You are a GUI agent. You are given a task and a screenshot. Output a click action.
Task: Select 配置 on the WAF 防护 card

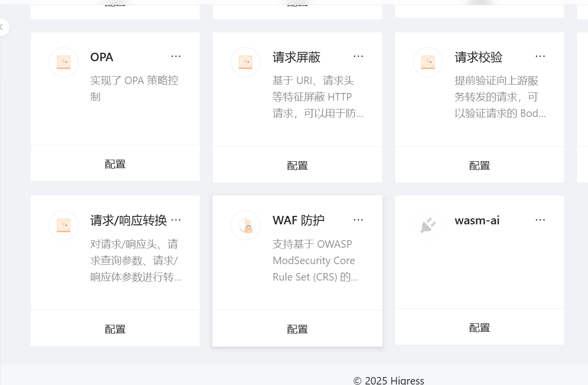(x=297, y=329)
